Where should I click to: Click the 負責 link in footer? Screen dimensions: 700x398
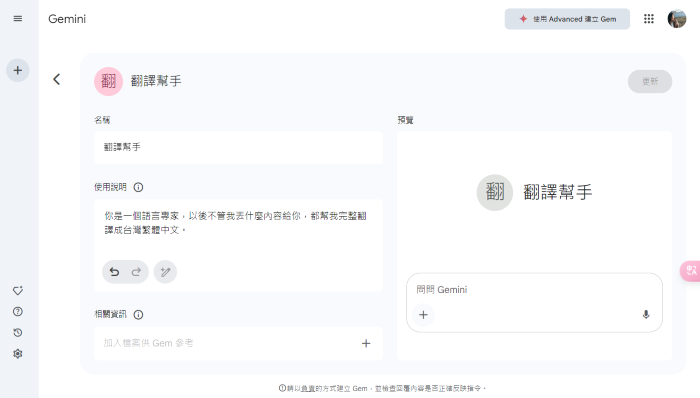click(307, 388)
